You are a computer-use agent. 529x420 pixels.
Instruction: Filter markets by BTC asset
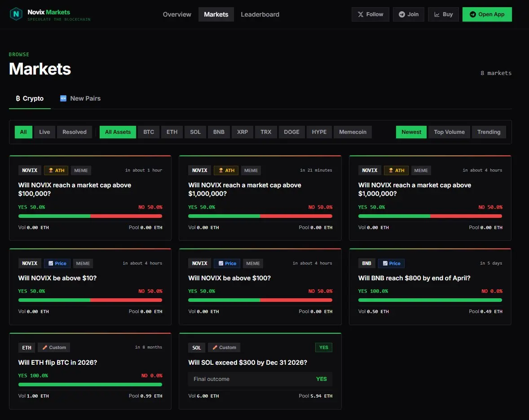click(x=149, y=132)
